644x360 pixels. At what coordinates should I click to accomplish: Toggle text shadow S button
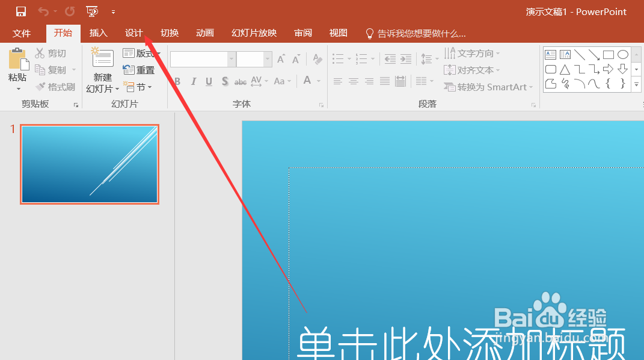pyautogui.click(x=225, y=81)
